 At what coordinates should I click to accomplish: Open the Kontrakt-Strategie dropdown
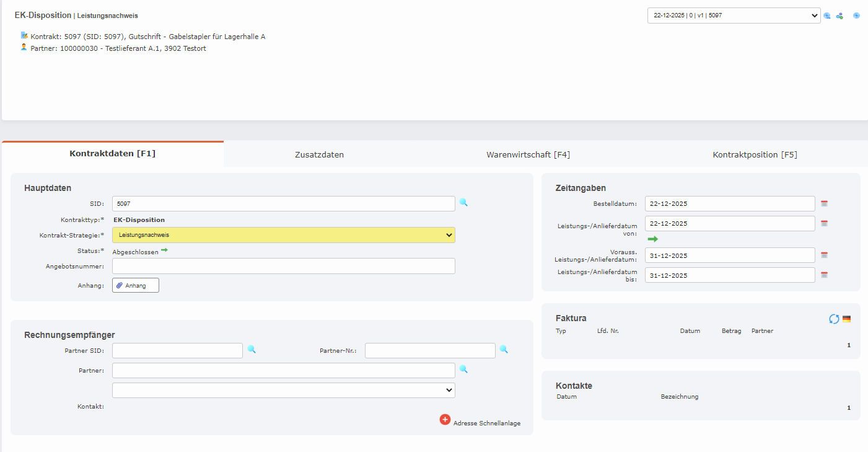(283, 235)
